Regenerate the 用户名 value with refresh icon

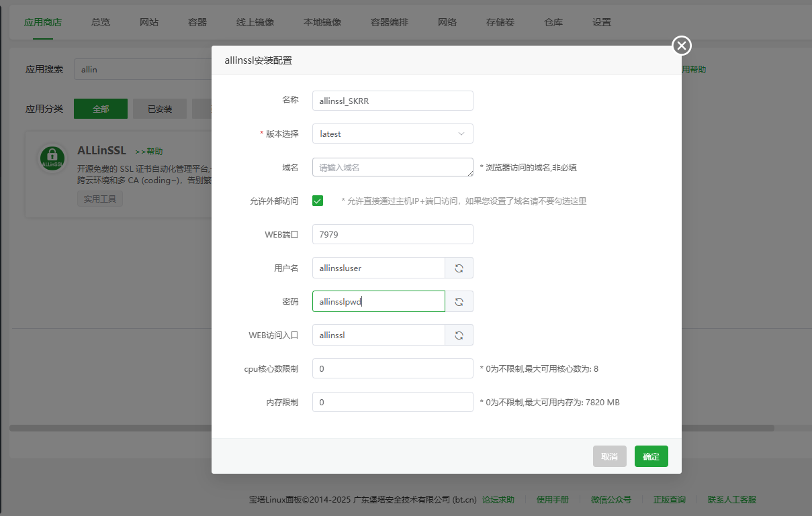click(x=459, y=268)
